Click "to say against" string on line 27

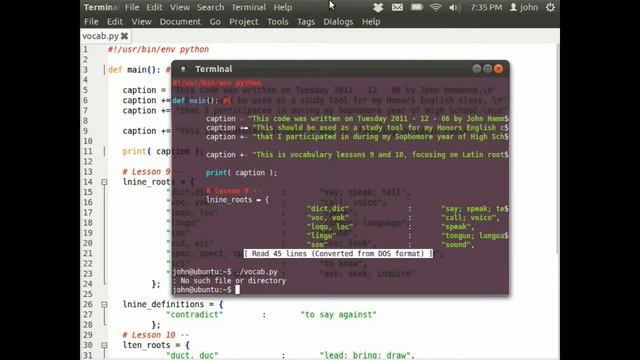(338, 315)
